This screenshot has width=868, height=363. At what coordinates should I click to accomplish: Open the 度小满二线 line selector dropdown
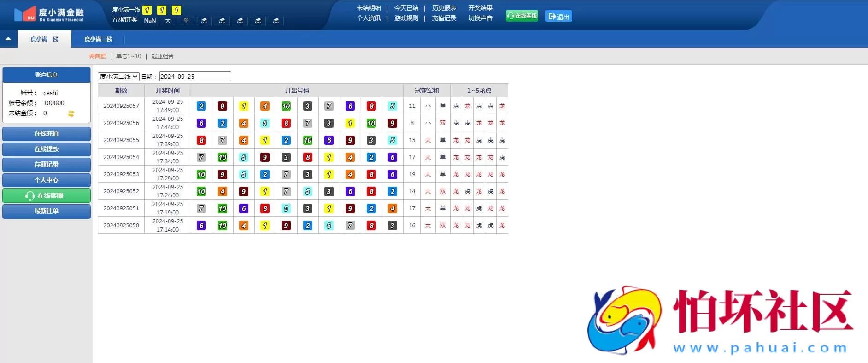[x=118, y=77]
